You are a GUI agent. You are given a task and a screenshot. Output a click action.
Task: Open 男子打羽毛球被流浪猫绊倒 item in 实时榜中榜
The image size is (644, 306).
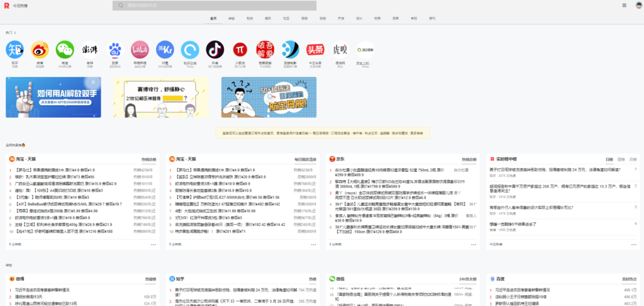click(555, 169)
